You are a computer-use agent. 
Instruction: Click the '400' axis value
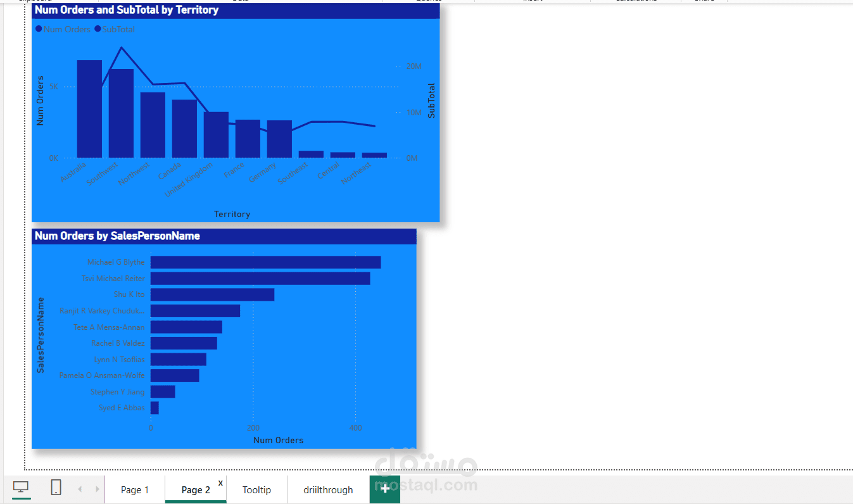tap(356, 428)
